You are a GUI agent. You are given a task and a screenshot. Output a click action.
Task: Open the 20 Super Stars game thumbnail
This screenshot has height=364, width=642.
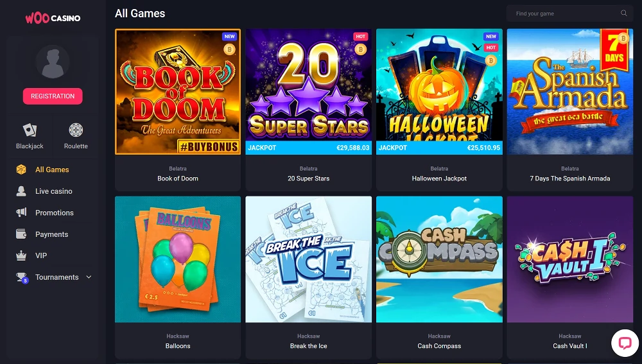point(308,92)
